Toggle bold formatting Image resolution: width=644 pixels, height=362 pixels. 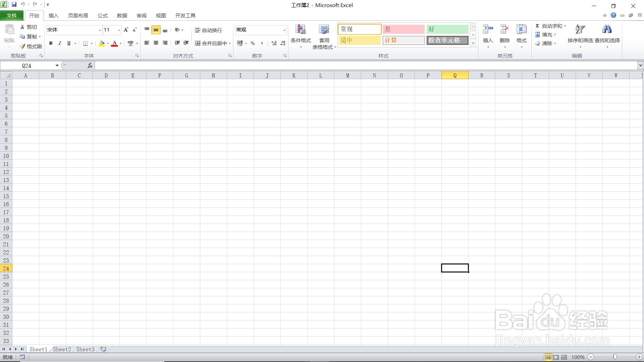[x=51, y=43]
